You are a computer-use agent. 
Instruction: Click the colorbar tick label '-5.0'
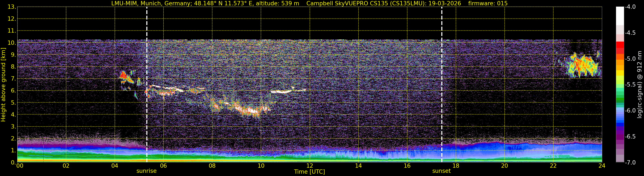click(x=630, y=59)
